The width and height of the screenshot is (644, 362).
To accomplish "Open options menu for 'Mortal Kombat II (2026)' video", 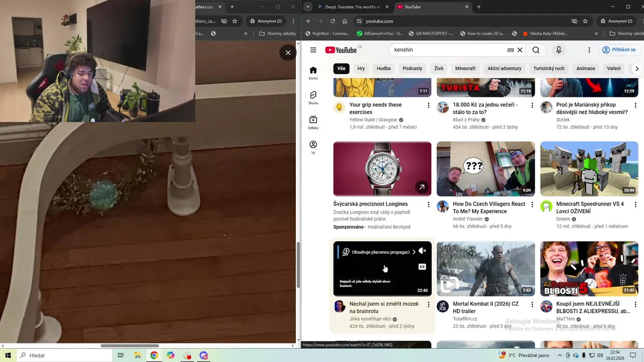I will pos(532,304).
